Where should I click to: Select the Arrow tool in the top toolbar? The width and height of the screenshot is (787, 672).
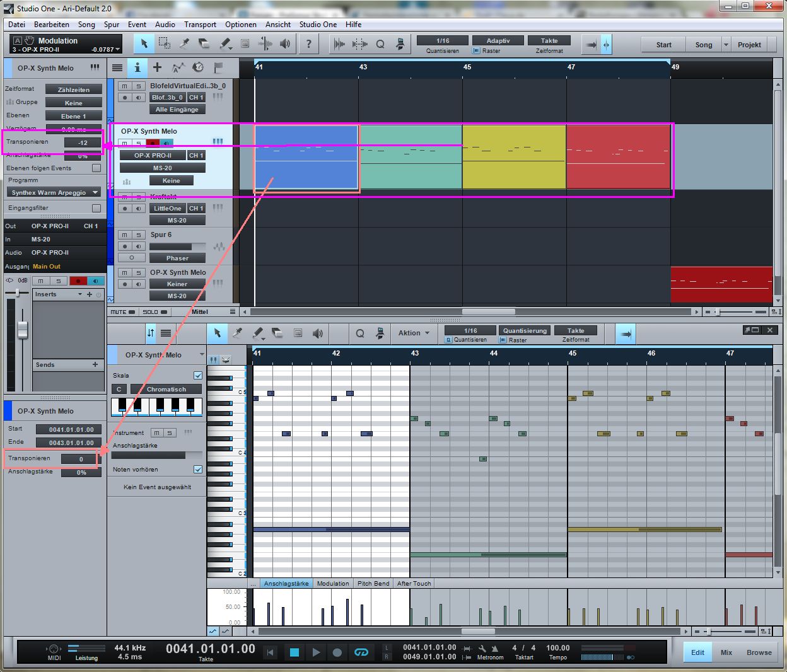144,43
